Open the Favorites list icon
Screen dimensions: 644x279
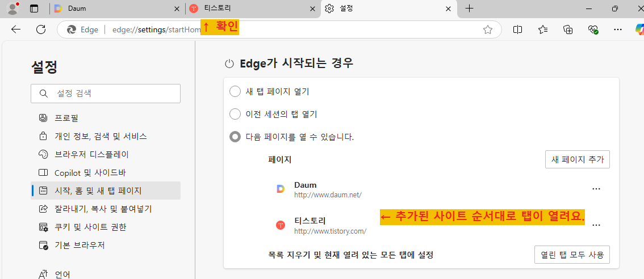(x=543, y=29)
